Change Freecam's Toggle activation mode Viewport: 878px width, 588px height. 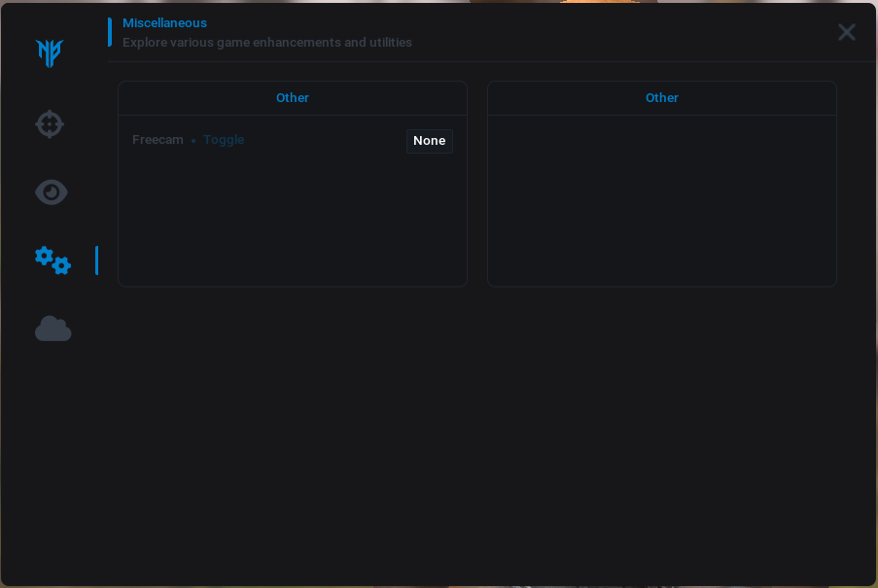click(224, 140)
